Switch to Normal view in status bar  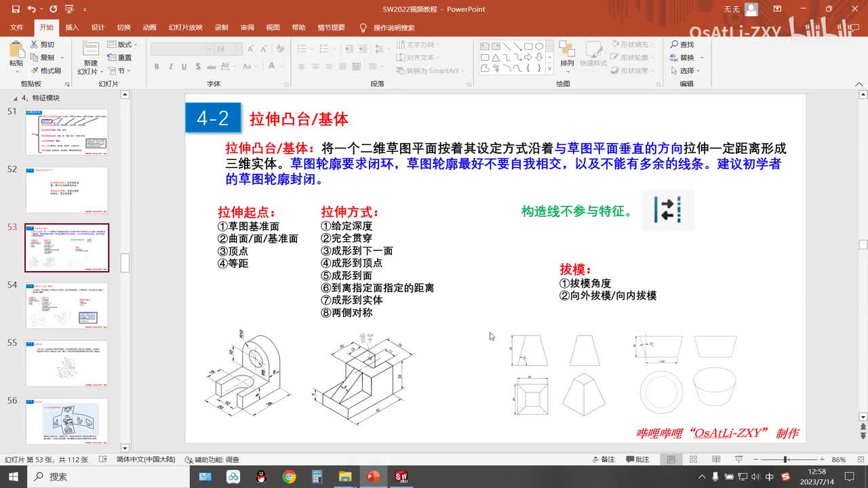point(671,460)
